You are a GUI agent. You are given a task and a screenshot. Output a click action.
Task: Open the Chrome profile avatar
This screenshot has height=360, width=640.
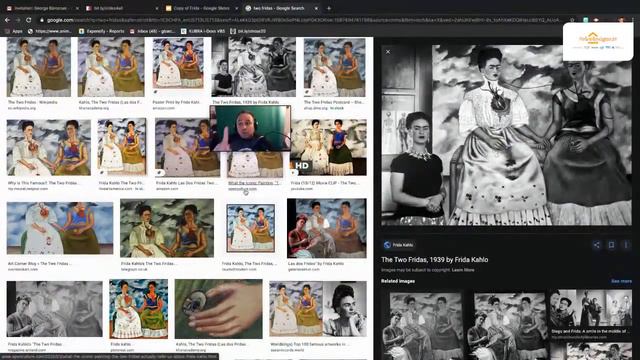pos(621,20)
